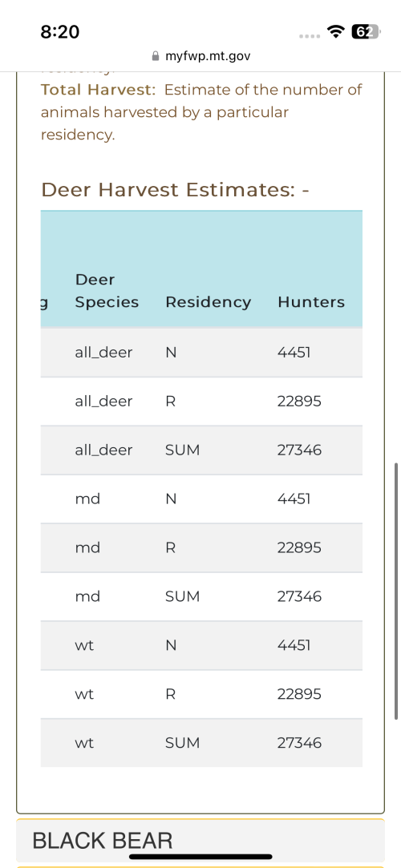Click 27346 hunters value in wt SUM row

click(299, 743)
